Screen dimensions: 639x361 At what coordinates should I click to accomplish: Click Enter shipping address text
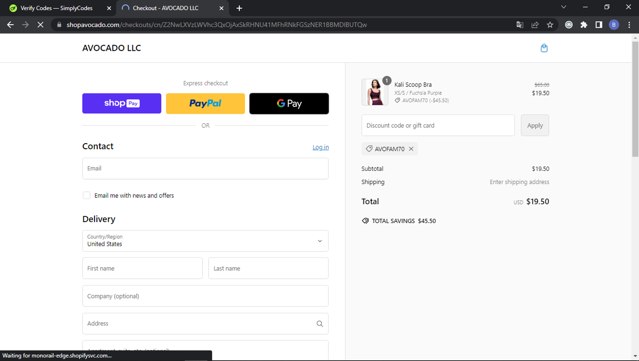pos(519,182)
